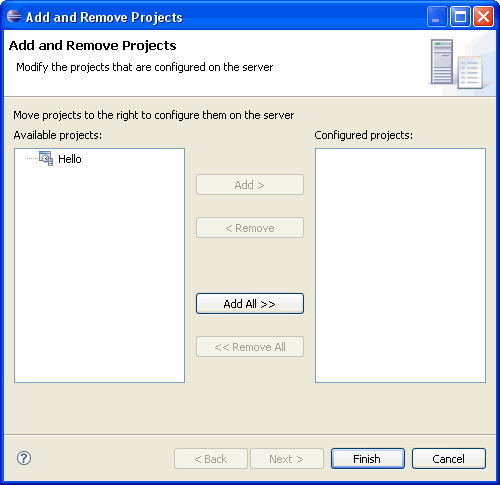Click the disabled Add > button
Screen dimensions: 500x485
[x=250, y=185]
